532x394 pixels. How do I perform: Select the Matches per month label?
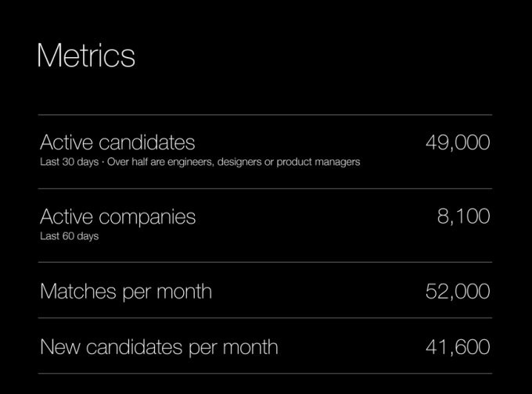tap(125, 292)
